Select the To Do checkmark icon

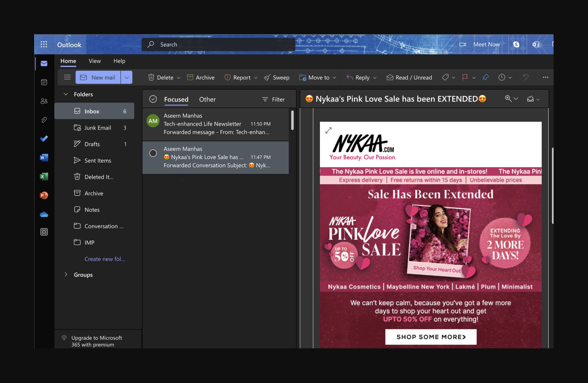pos(44,138)
